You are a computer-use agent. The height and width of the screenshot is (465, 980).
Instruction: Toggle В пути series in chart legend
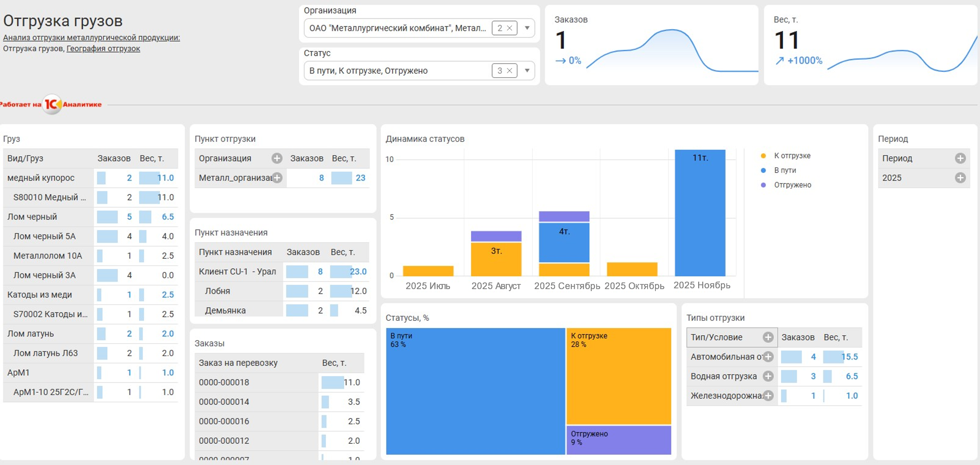coord(784,170)
